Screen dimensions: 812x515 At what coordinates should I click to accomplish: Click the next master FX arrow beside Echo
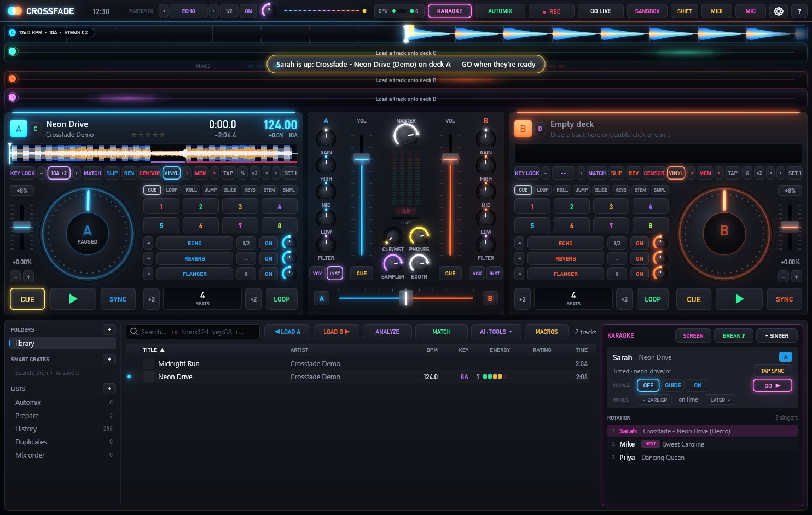tap(214, 11)
